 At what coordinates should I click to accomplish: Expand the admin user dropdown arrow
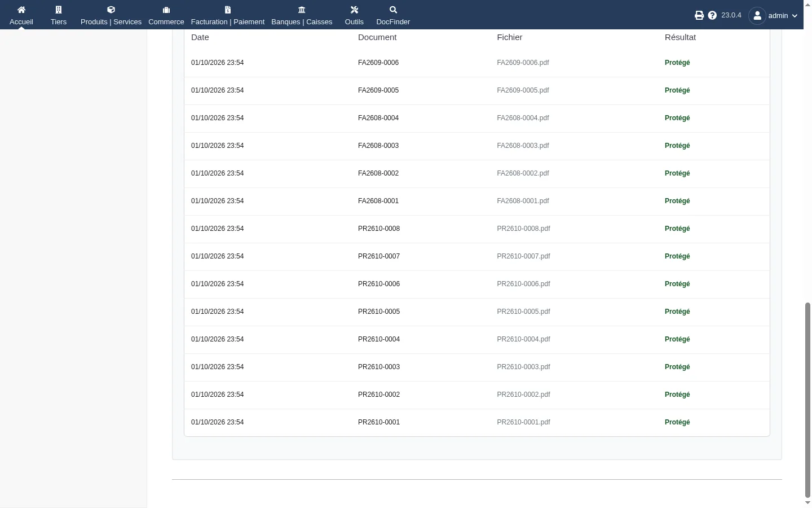click(x=795, y=16)
